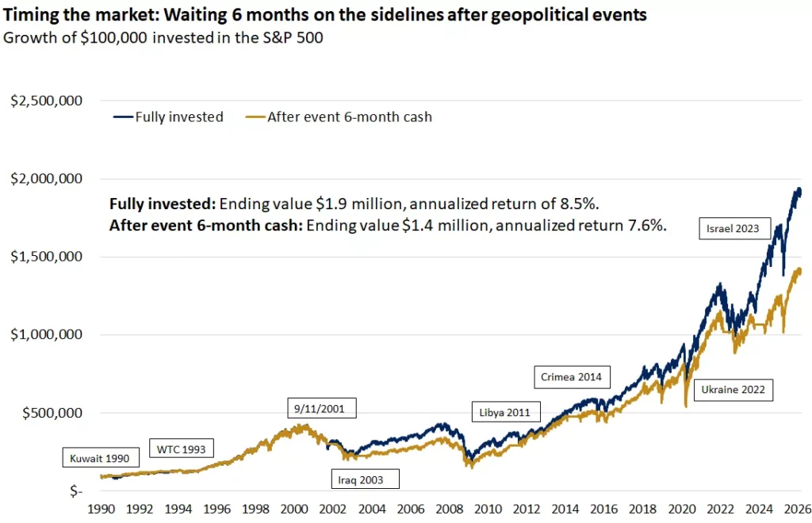Select the Israel 2023 annotation box

coord(734,228)
